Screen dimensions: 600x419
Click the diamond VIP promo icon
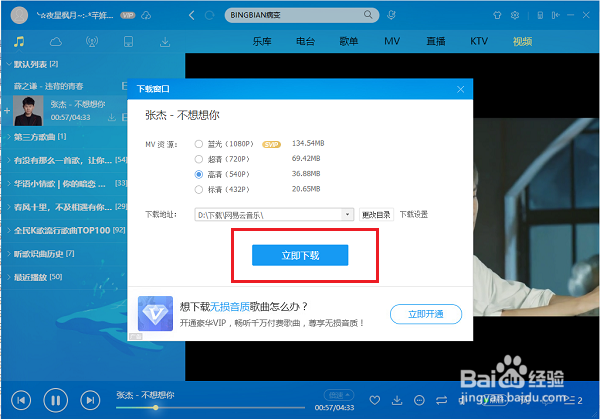coord(155,314)
